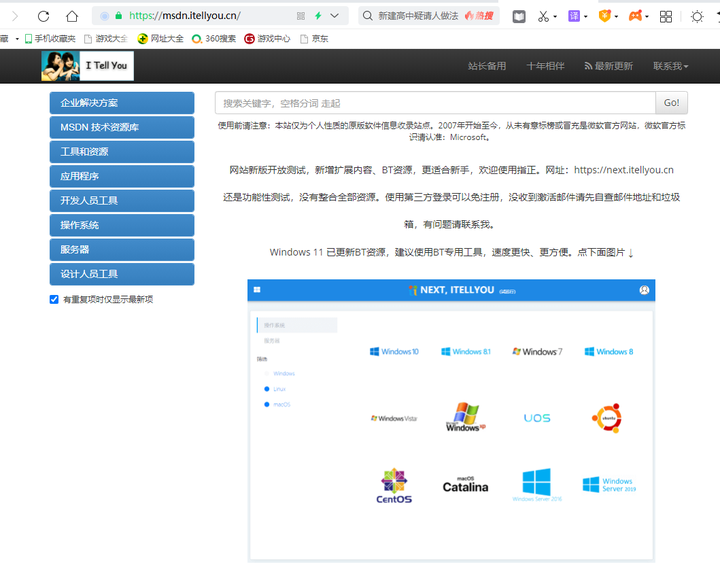Open 手机收藏夹 bookmark
The image size is (720, 575).
(x=50, y=39)
